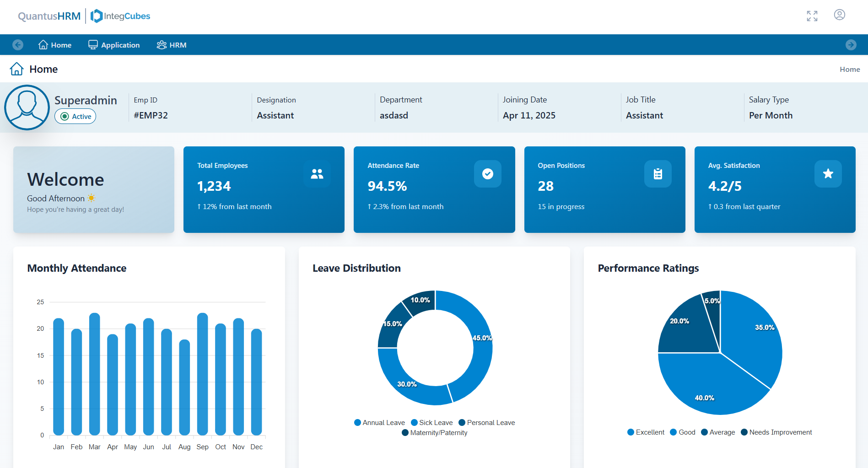Open the Application menu
Image resolution: width=868 pixels, height=468 pixels.
(114, 45)
